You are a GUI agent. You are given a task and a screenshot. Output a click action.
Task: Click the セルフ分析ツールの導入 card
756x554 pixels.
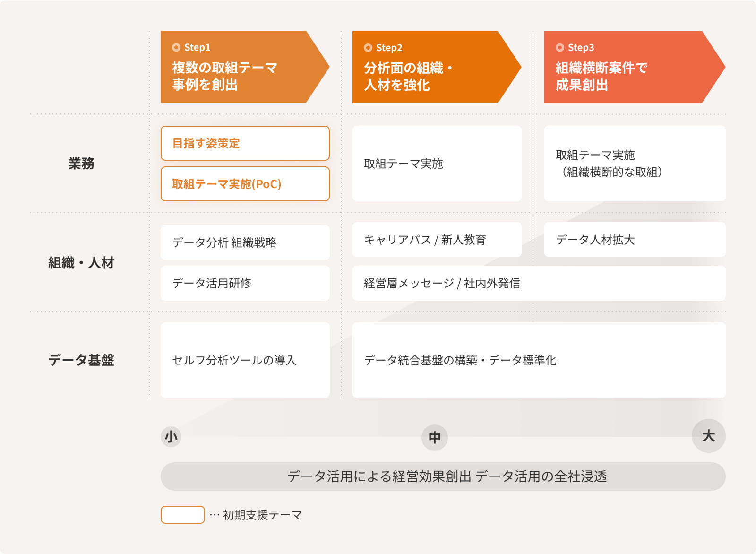[x=245, y=360]
